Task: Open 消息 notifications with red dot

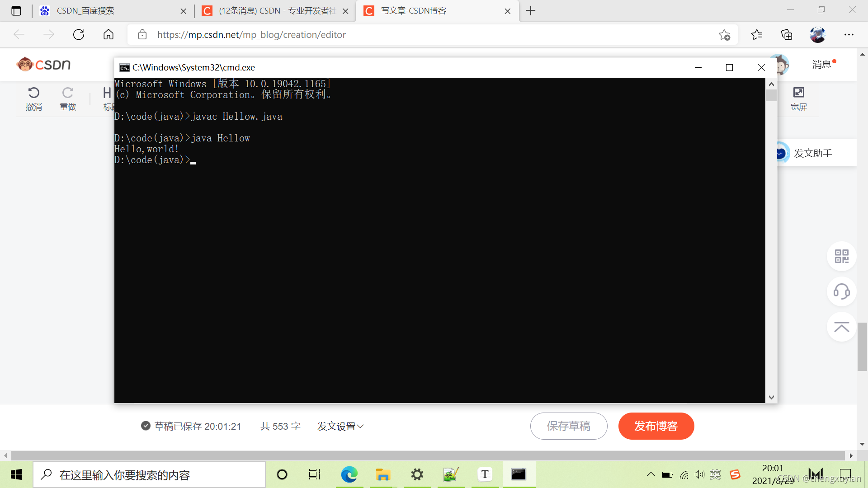Action: (822, 65)
